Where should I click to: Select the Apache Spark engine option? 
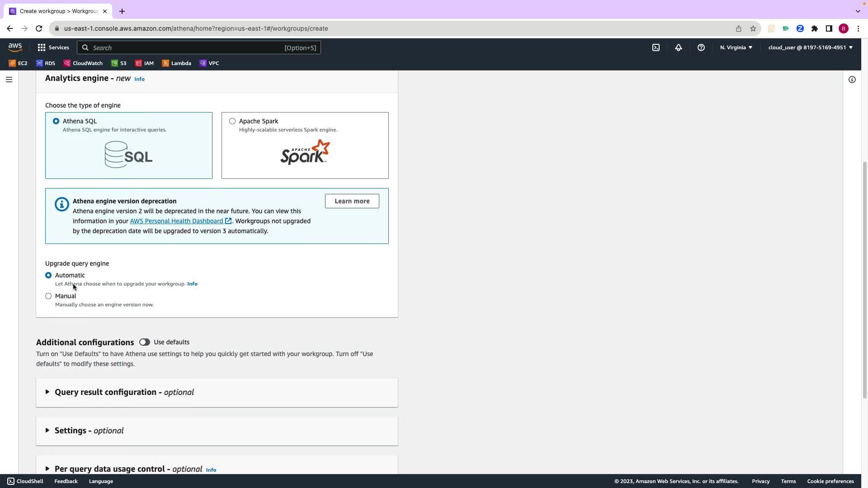[x=232, y=121]
